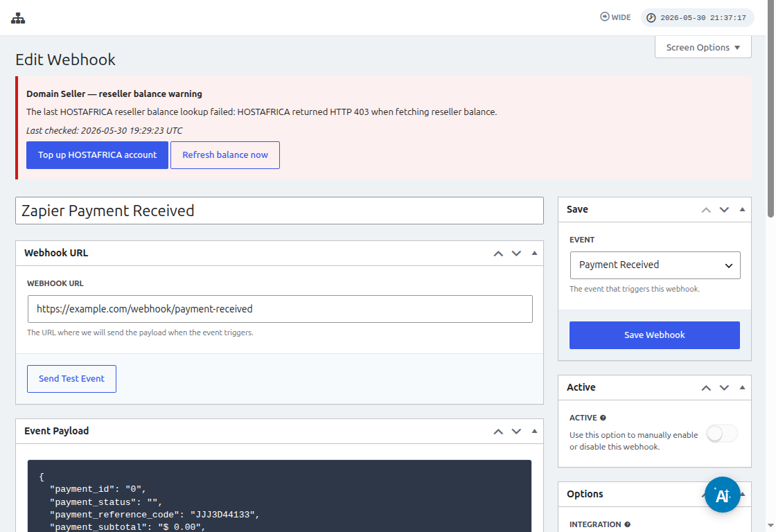Viewport: 776px width, 532px height.
Task: Move Active panel up
Action: tap(706, 388)
